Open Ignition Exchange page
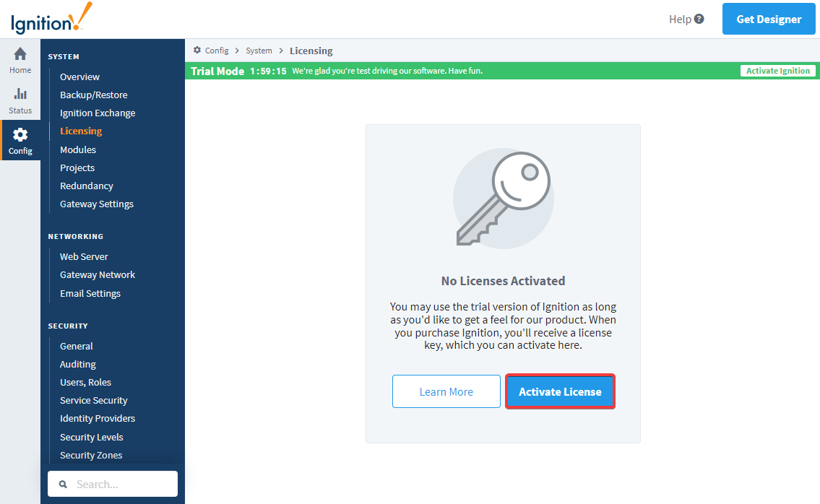The height and width of the screenshot is (504, 820). click(x=98, y=113)
